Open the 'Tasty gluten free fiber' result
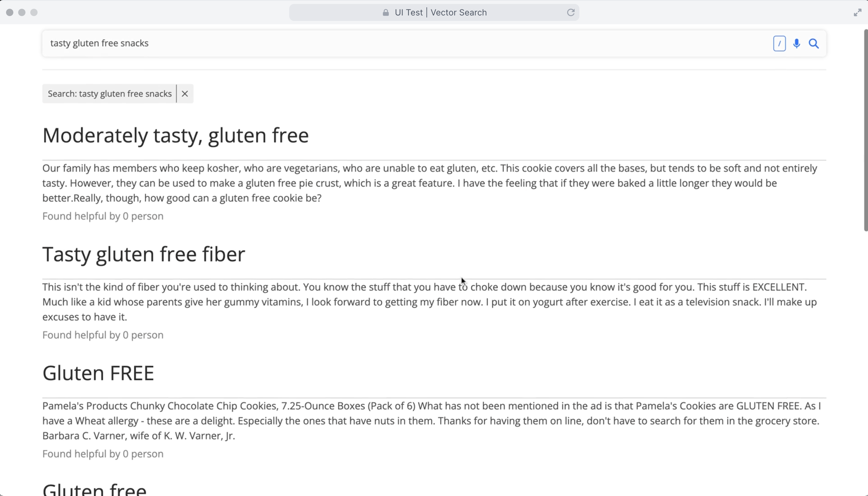Viewport: 868px width, 496px height. point(144,254)
